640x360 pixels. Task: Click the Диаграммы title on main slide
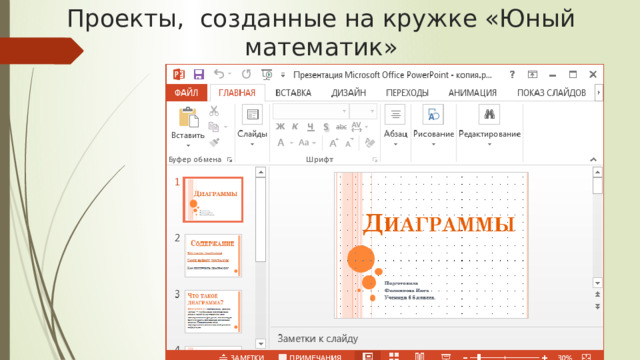point(439,224)
